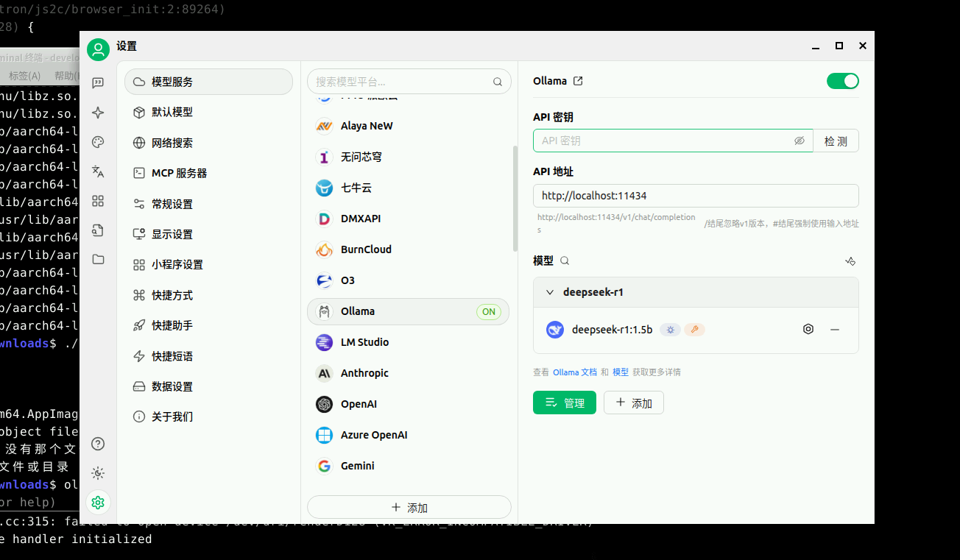Collapse the deepseek-r1 model group
The image size is (960, 560).
550,292
